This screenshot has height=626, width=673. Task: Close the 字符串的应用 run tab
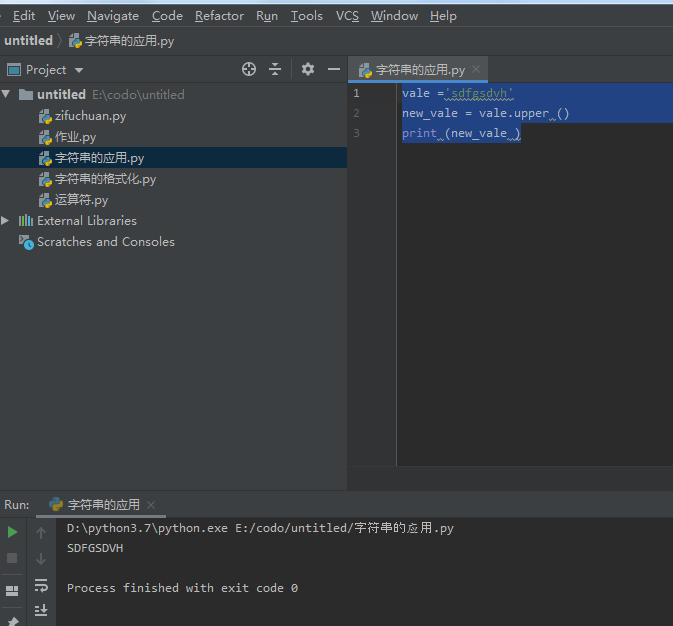click(151, 505)
